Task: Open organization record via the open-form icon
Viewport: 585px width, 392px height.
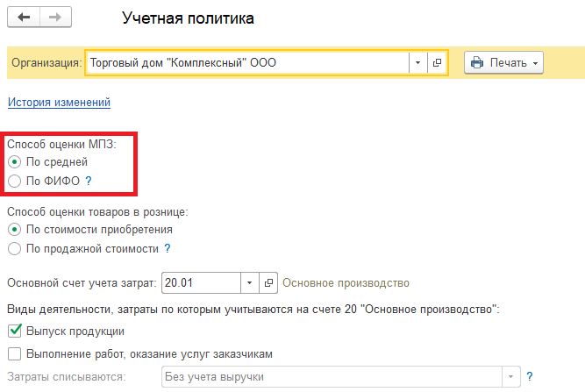Action: (437, 62)
